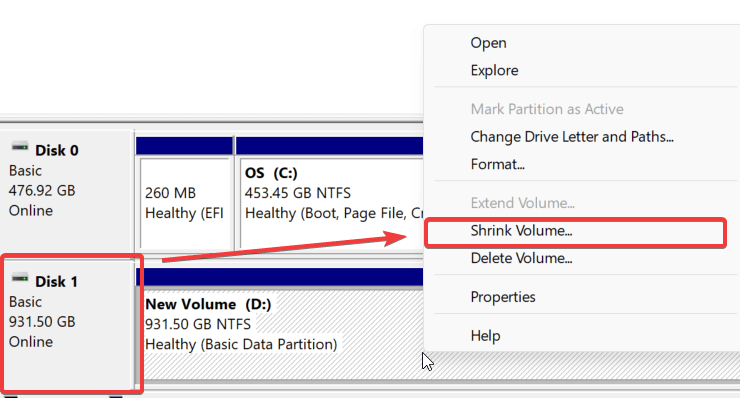Click the Disk 1 drive icon
740x398 pixels.
[20, 279]
